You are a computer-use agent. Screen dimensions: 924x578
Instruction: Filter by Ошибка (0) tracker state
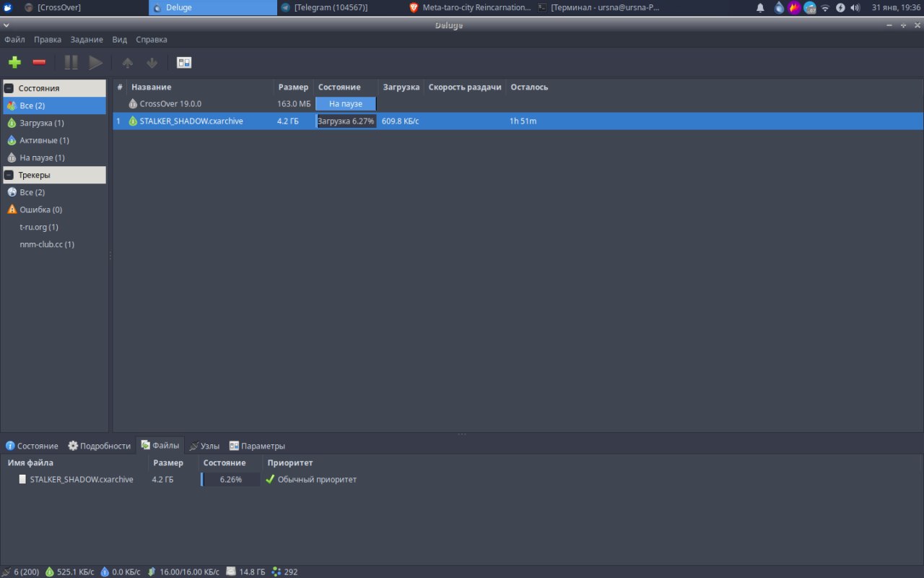click(54, 210)
